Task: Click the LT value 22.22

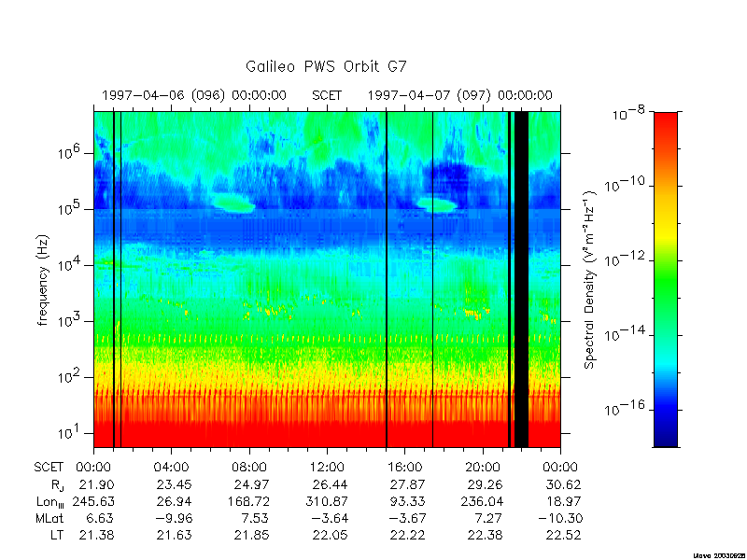Action: (x=408, y=535)
